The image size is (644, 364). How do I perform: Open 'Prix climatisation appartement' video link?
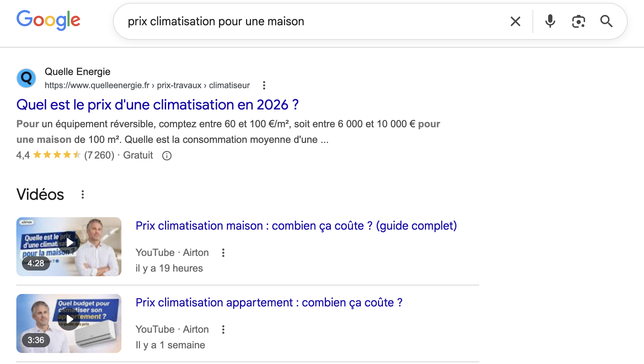pos(269,303)
